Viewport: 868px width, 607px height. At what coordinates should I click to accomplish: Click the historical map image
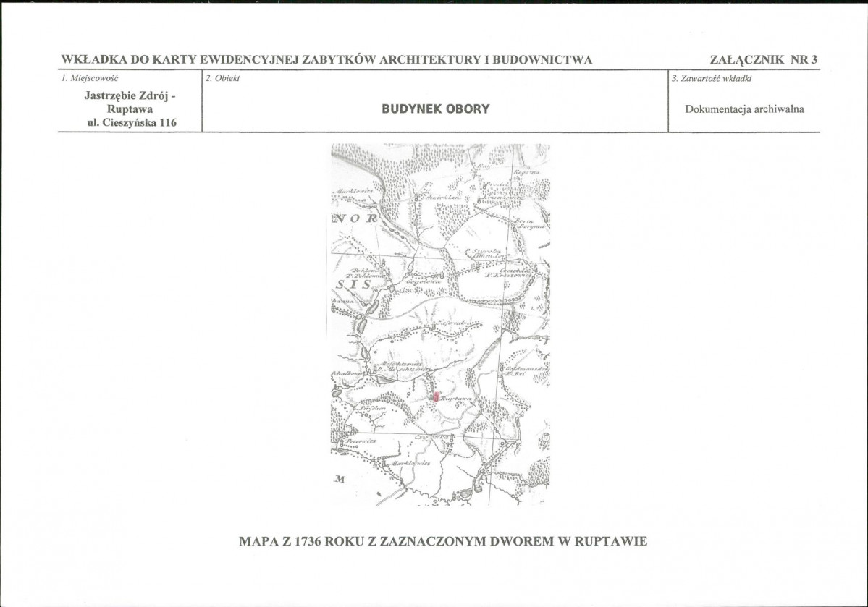click(x=440, y=325)
